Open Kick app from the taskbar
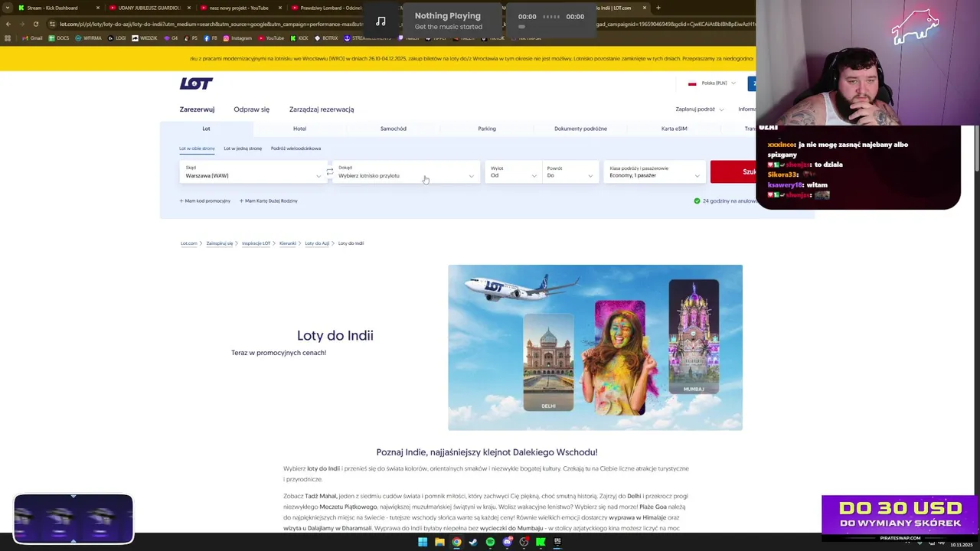Viewport: 980px width, 551px height. [541, 542]
